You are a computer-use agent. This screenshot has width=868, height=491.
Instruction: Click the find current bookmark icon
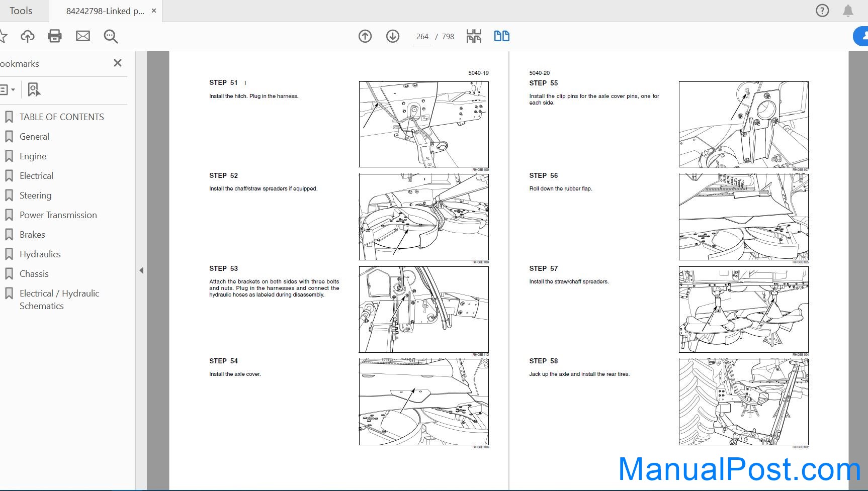point(34,89)
